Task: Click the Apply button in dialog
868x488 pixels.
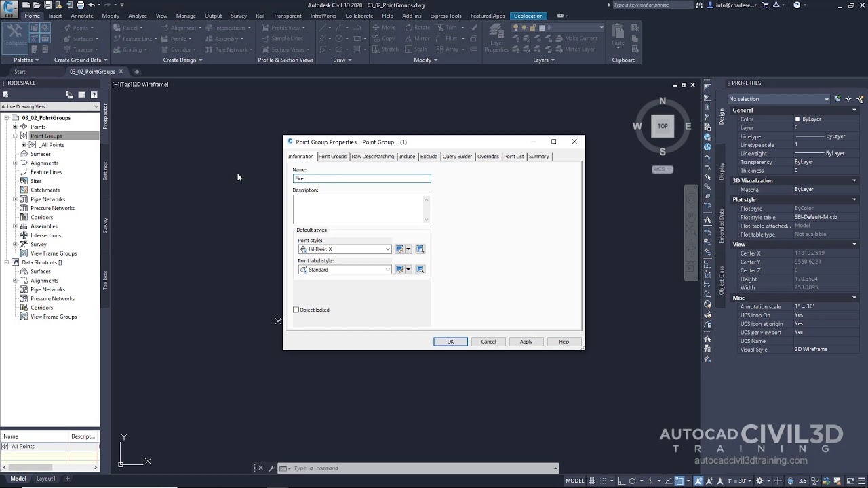Action: point(526,342)
